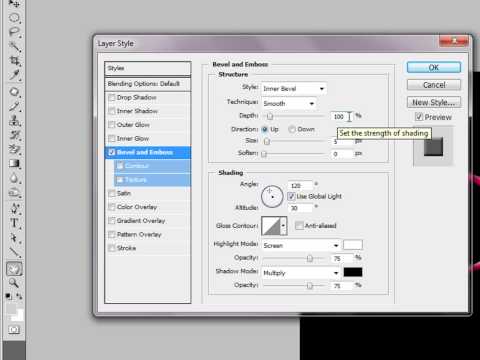The width and height of the screenshot is (480, 360).
Task: Select the Clone Stamp tool
Action: coord(14,121)
